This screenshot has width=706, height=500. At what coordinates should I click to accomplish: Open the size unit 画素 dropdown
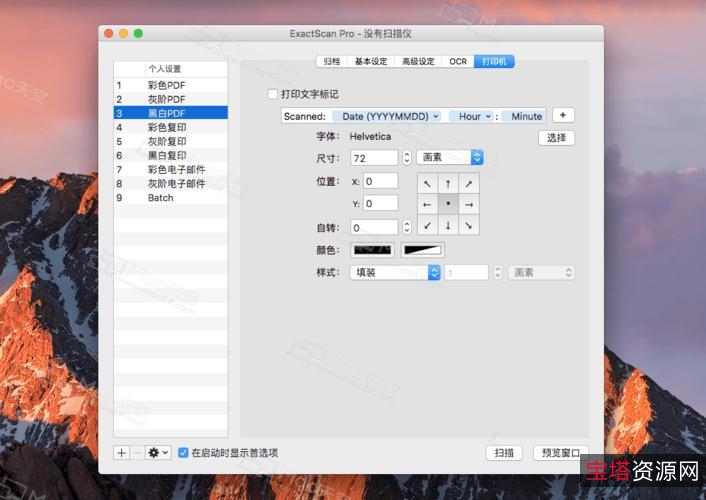(450, 157)
